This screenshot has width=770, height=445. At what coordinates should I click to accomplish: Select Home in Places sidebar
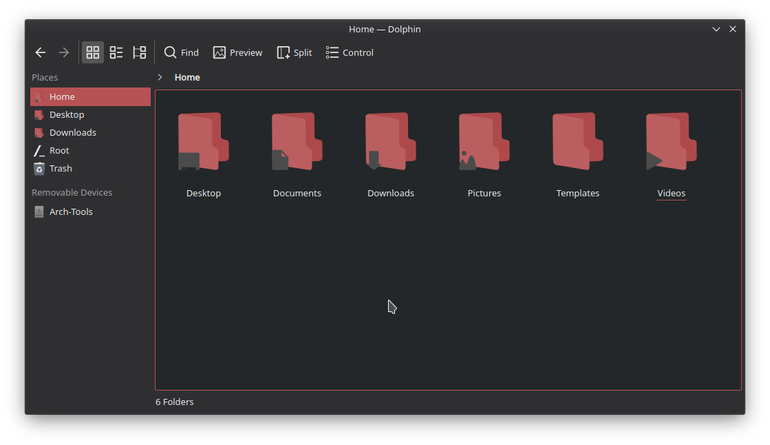pyautogui.click(x=90, y=97)
